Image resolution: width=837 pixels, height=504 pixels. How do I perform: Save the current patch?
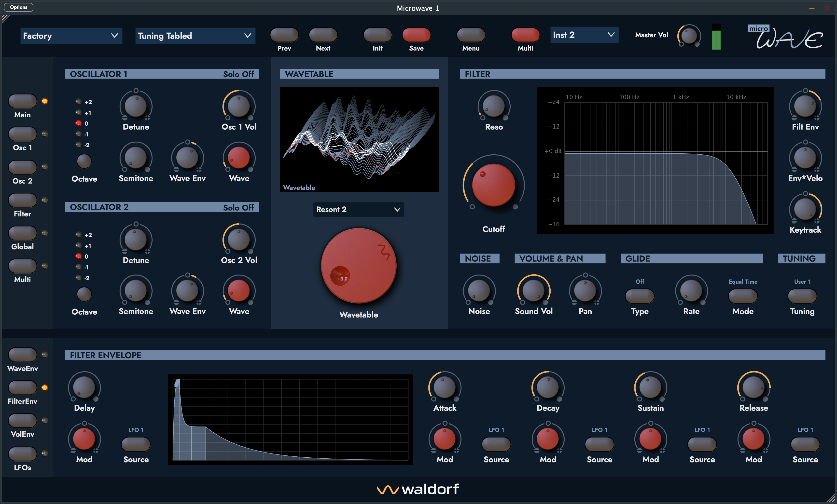416,35
